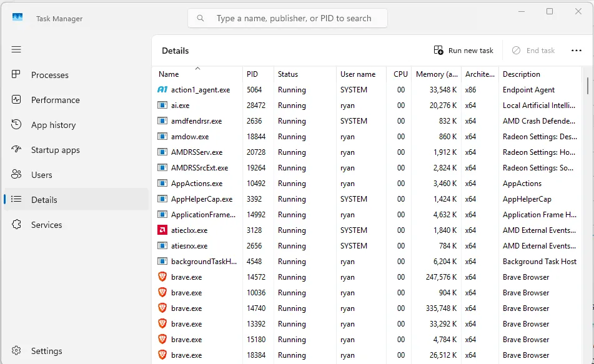Open Settings in the sidebar

(76, 351)
